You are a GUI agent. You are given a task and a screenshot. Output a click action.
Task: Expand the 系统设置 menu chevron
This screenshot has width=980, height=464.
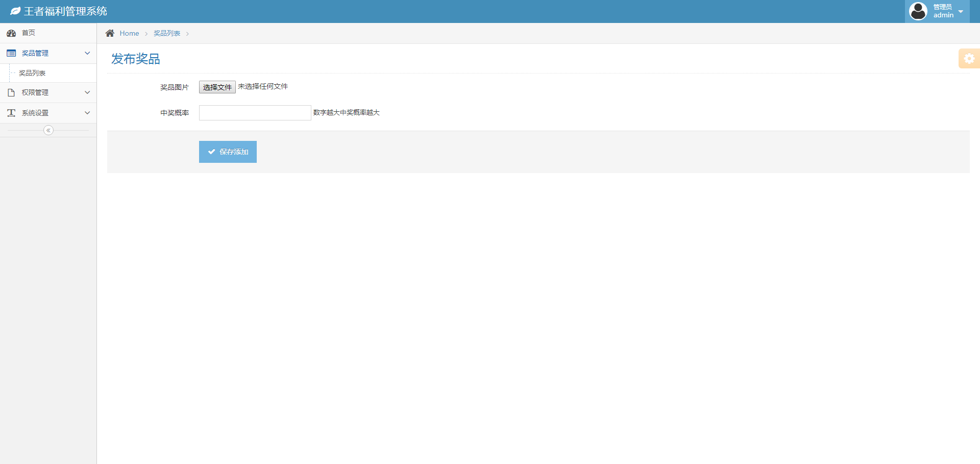pyautogui.click(x=87, y=113)
